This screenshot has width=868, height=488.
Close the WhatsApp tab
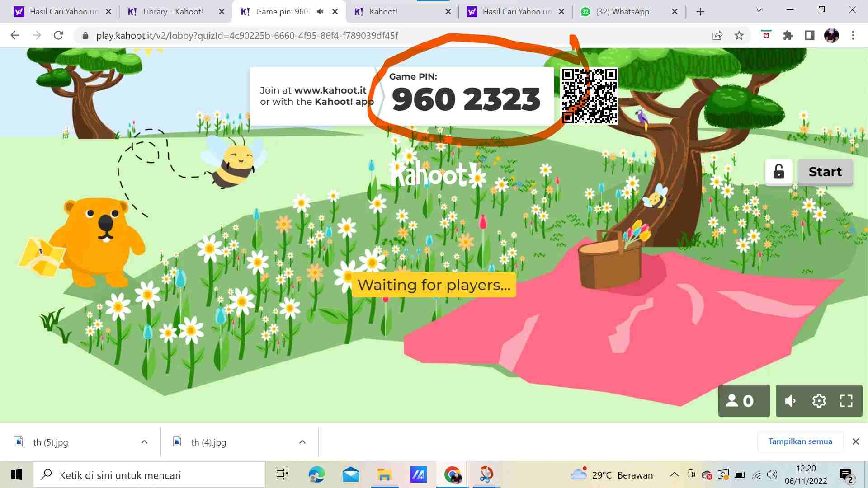click(x=675, y=12)
